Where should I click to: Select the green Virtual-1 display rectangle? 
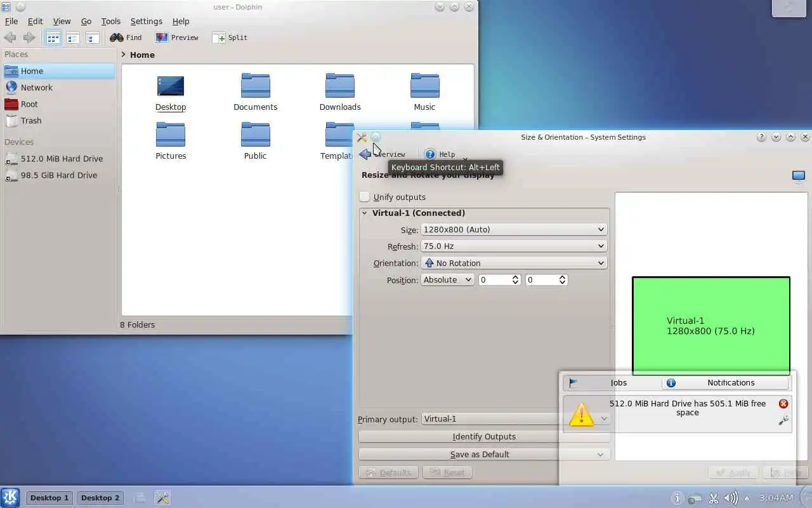710,326
